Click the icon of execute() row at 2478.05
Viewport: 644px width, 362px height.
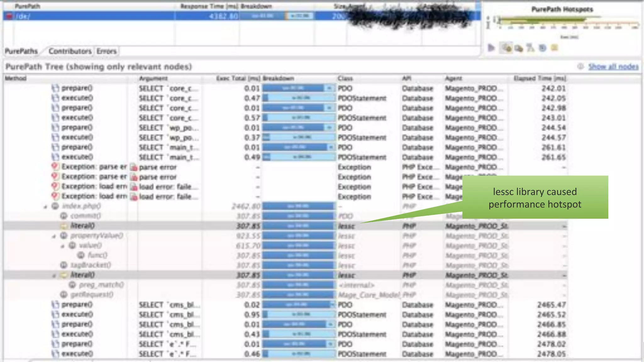click(x=55, y=354)
